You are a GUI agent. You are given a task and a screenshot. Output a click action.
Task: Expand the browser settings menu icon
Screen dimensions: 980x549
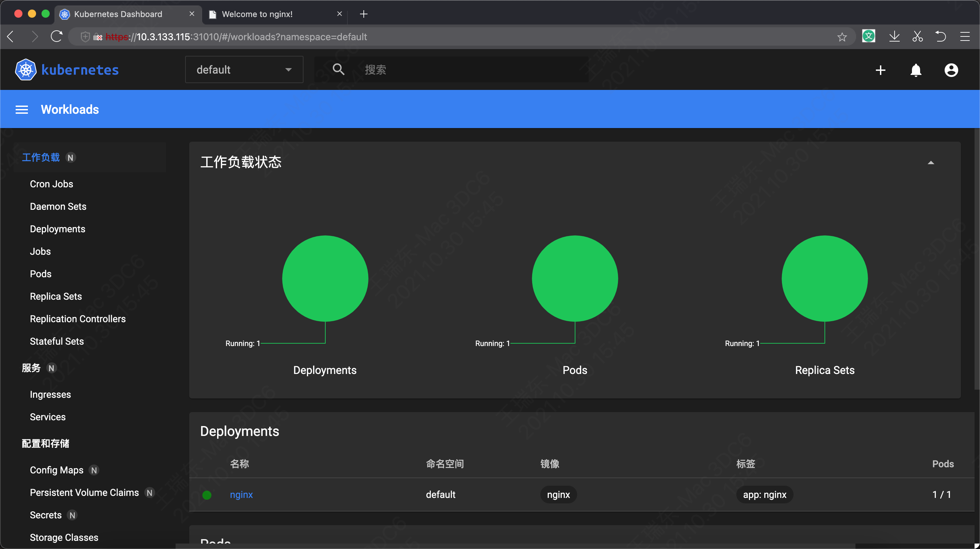[x=965, y=36]
